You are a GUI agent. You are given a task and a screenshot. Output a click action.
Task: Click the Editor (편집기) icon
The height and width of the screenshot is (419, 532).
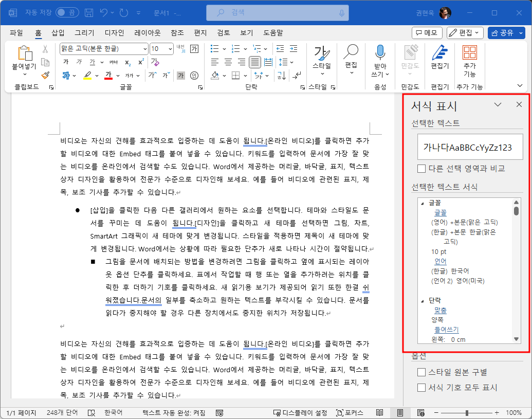tap(439, 53)
